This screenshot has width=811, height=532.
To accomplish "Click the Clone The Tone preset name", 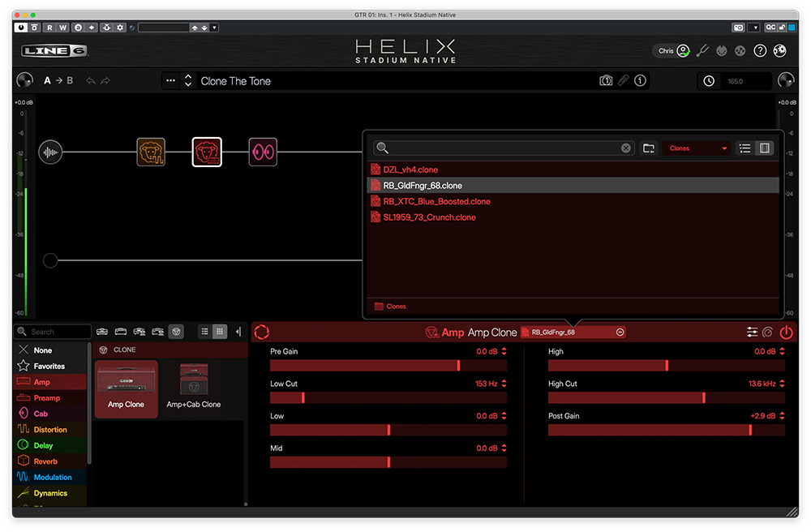I will coord(236,81).
